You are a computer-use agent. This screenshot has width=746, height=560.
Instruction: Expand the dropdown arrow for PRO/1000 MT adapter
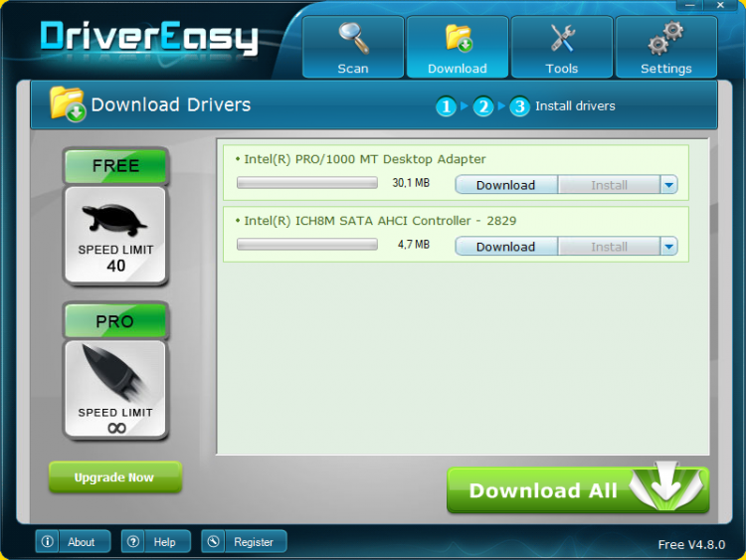[669, 185]
